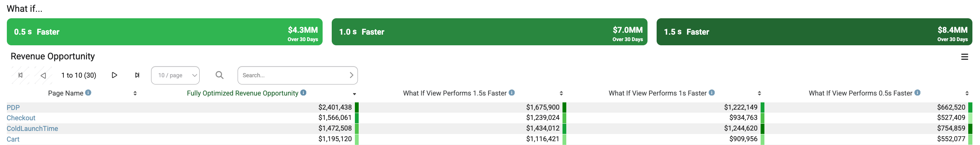Go to next page arrow

[114, 75]
